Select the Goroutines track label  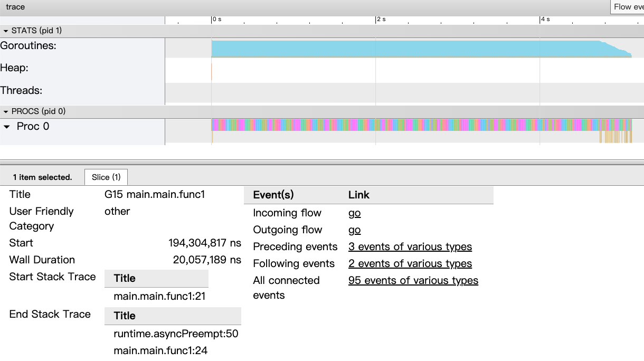[x=29, y=46]
